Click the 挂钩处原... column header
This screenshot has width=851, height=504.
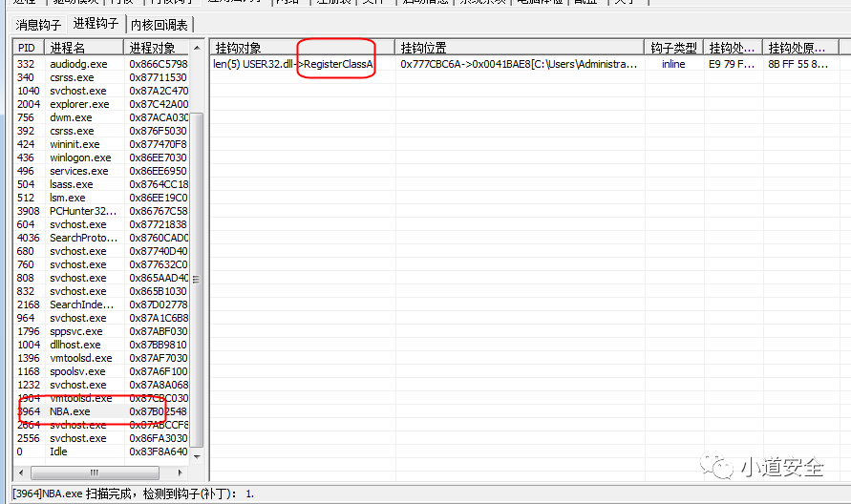click(800, 48)
